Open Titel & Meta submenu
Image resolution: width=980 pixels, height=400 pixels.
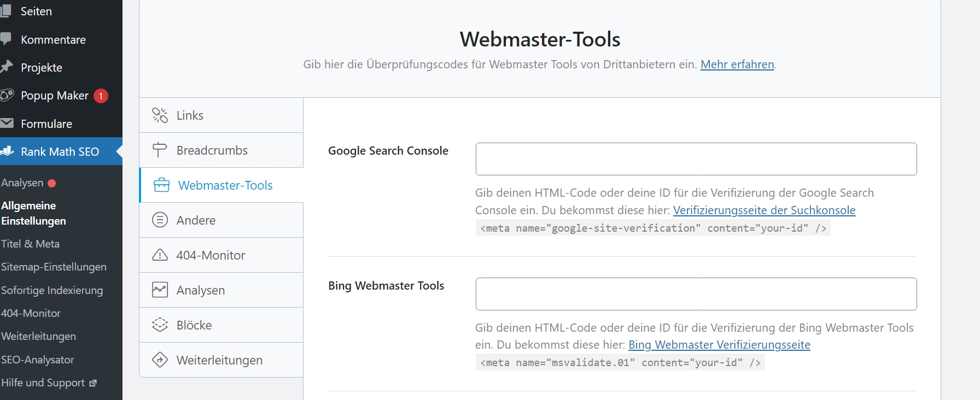[31, 244]
